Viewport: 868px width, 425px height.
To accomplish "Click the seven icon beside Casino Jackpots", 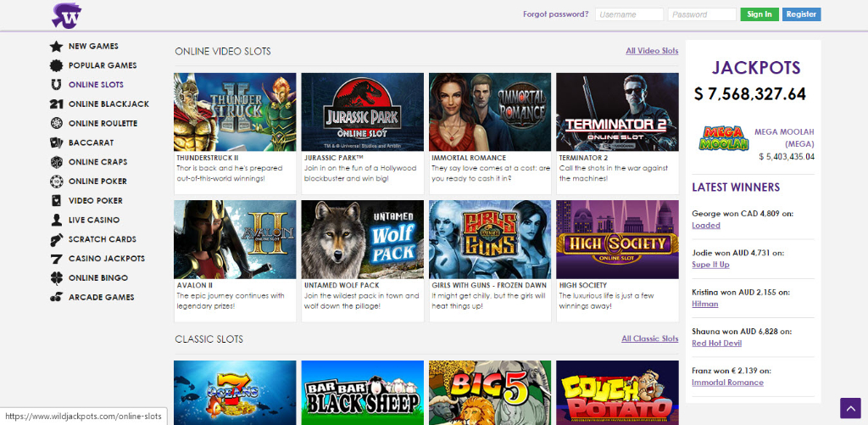I will [56, 259].
